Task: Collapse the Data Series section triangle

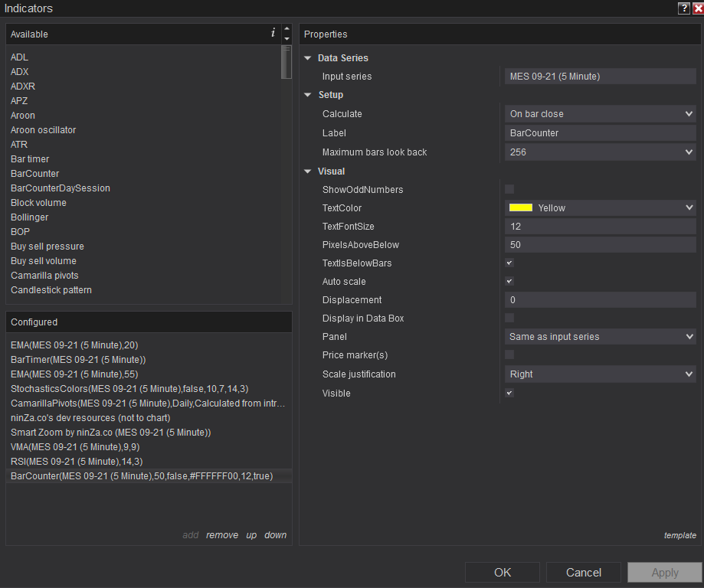Action: [308, 58]
